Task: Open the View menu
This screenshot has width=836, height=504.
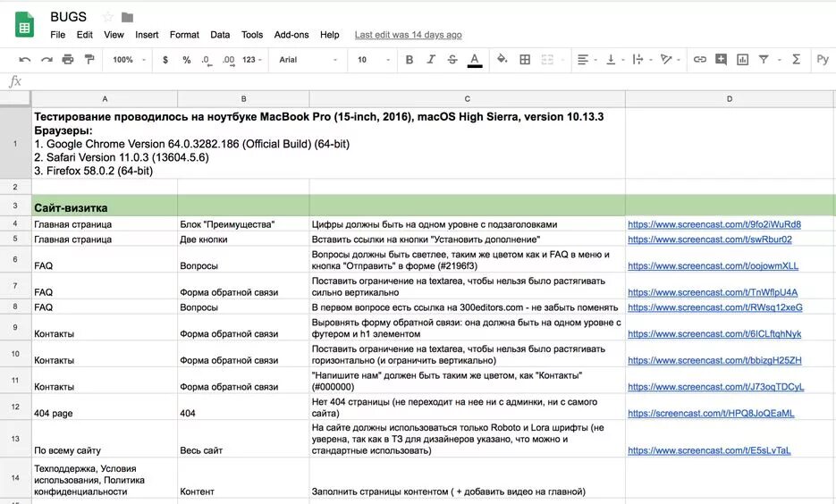Action: click(x=114, y=35)
